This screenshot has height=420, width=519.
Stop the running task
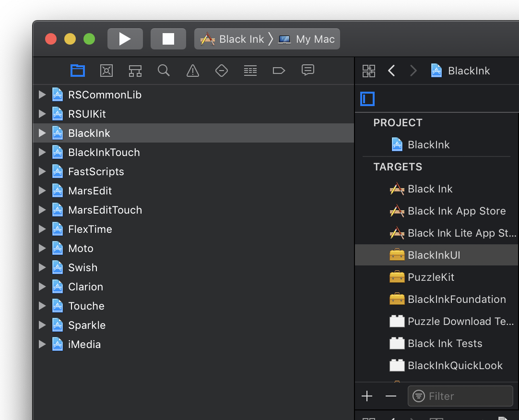click(168, 39)
